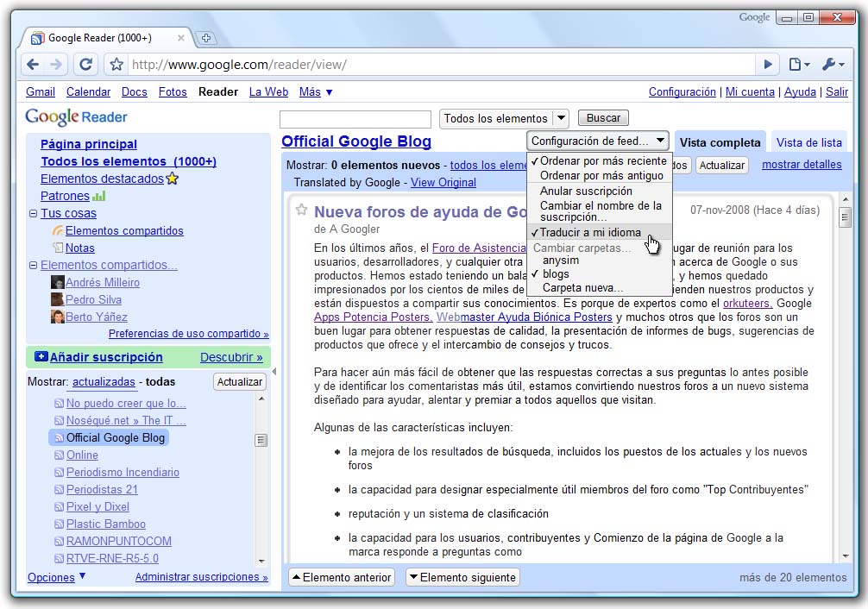This screenshot has width=868, height=609.
Task: Click in the search input field
Action: pyautogui.click(x=355, y=119)
